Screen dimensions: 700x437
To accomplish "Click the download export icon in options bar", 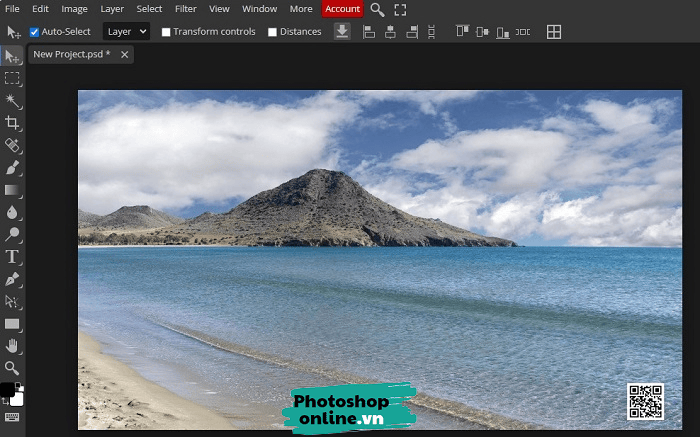I will [x=342, y=32].
